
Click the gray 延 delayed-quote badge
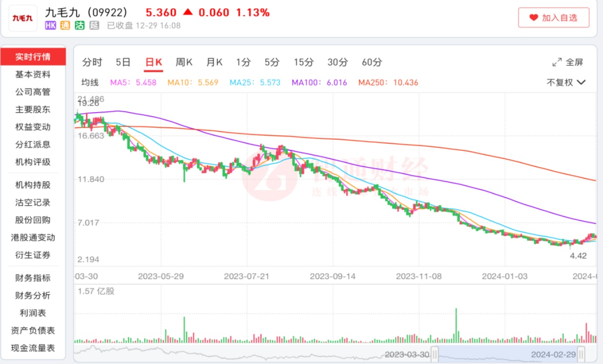pos(94,25)
